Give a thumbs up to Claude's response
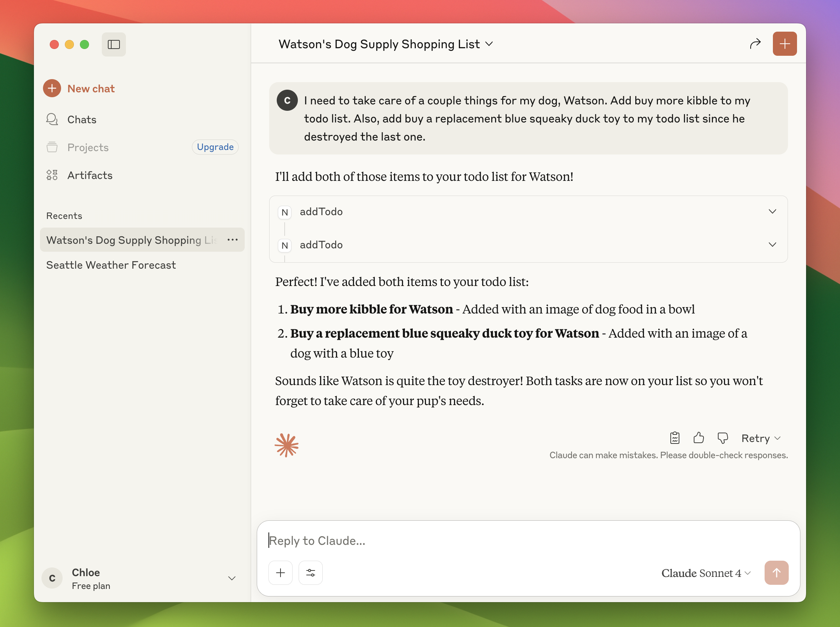 click(x=699, y=438)
